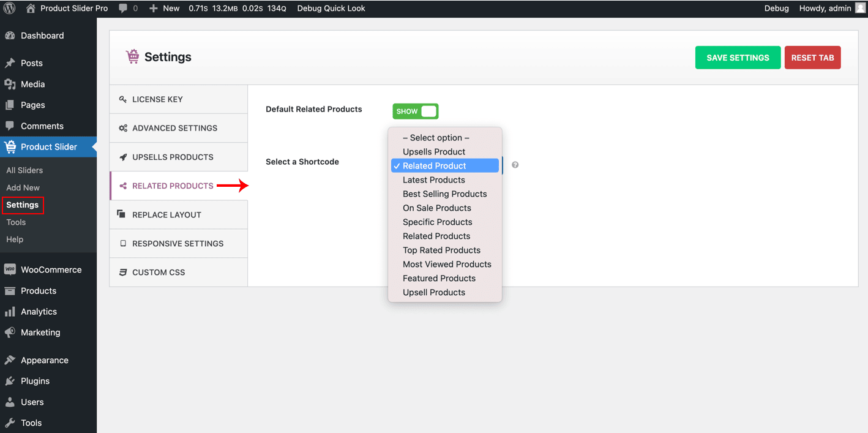Open the comments bubble icon in admin bar

[x=123, y=9]
